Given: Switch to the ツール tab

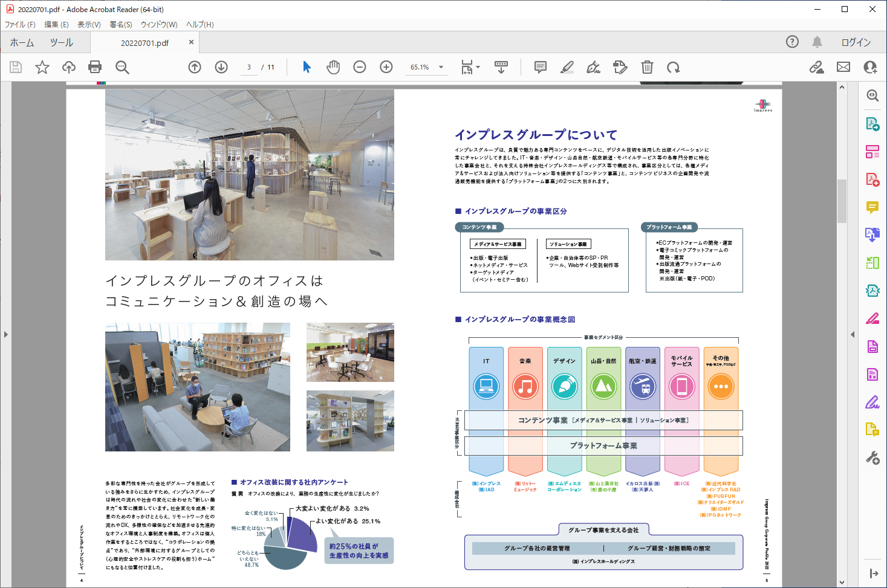Looking at the screenshot, I should click(60, 42).
